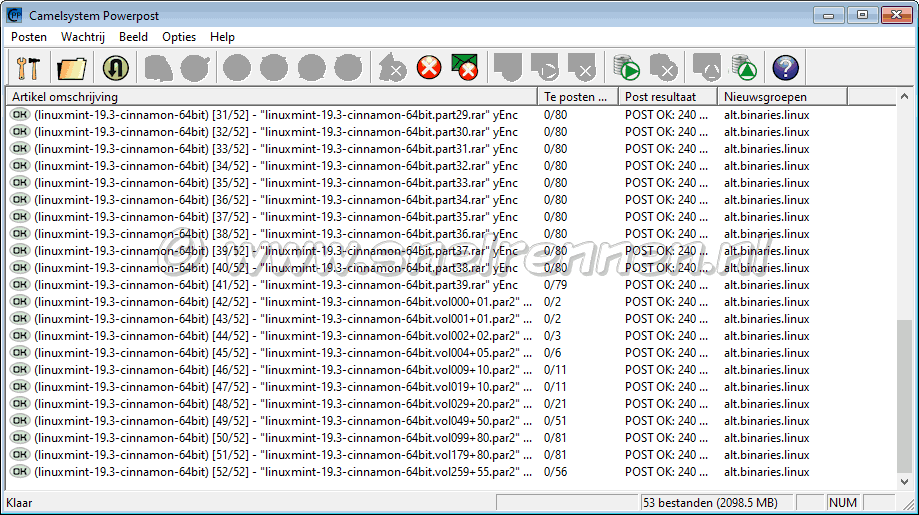919x515 pixels.
Task: Click the open folder toolbar icon
Action: pyautogui.click(x=72, y=68)
